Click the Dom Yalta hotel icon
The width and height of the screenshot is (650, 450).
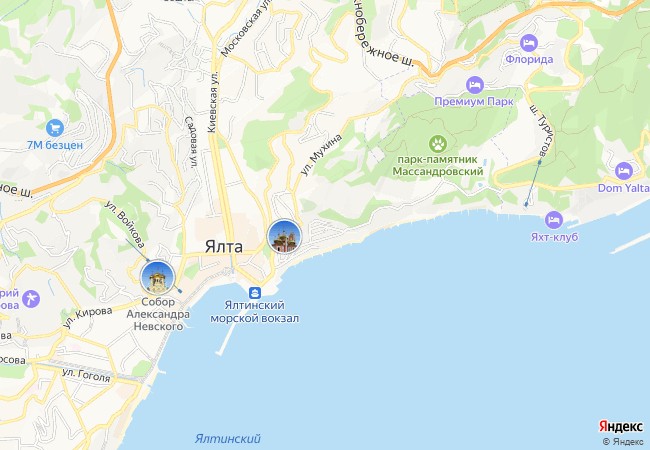tap(624, 171)
